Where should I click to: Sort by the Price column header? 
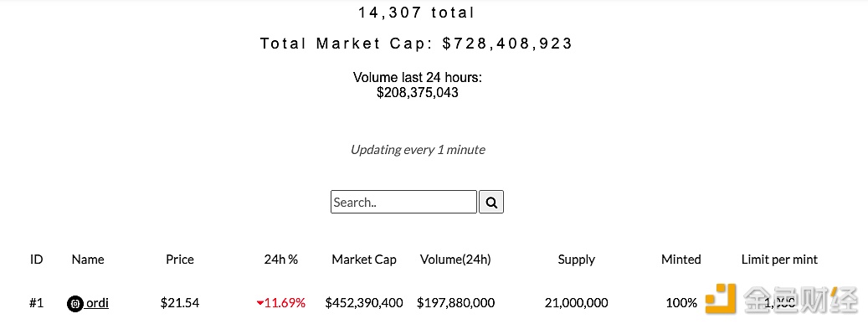[180, 260]
